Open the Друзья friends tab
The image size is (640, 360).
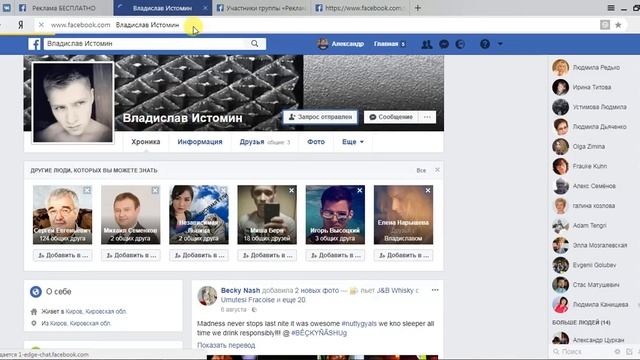click(x=264, y=142)
